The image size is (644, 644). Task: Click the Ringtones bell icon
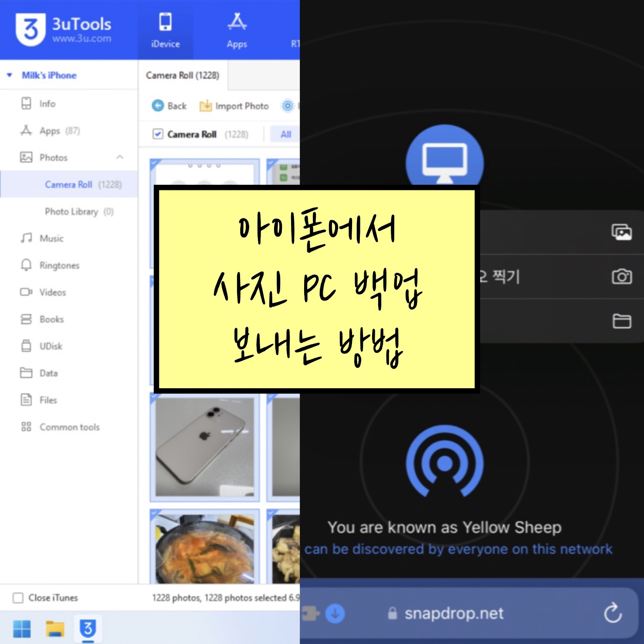(x=26, y=265)
